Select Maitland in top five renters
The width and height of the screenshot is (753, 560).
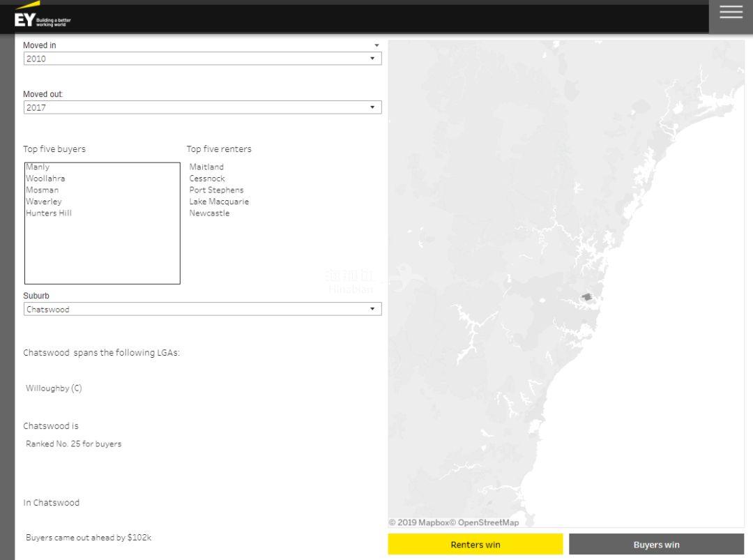coord(206,167)
